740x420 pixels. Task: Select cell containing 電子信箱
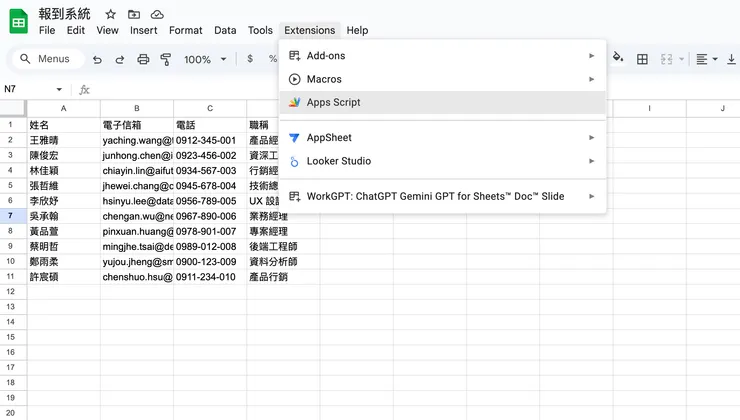tap(137, 125)
